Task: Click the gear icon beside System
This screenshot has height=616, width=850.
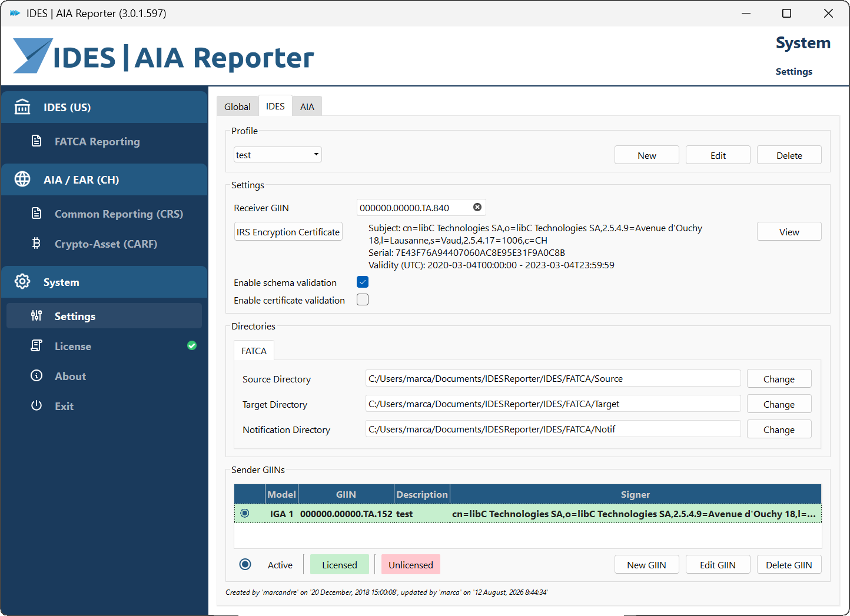Action: (22, 282)
